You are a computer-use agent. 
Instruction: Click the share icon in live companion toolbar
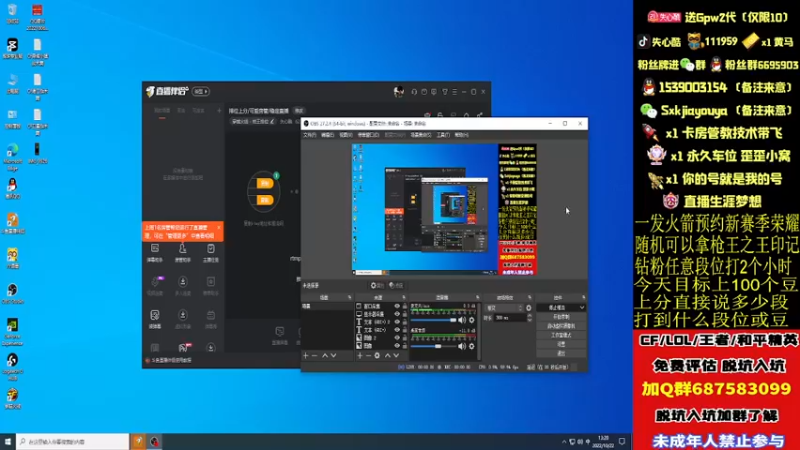tap(480, 115)
